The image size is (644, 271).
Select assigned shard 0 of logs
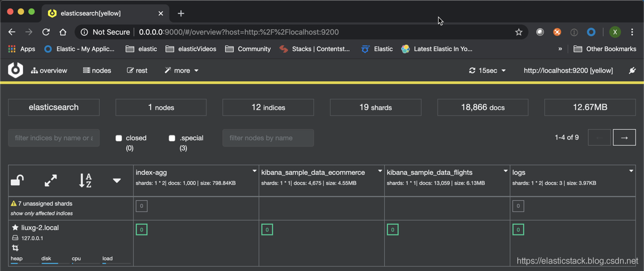[x=518, y=230]
